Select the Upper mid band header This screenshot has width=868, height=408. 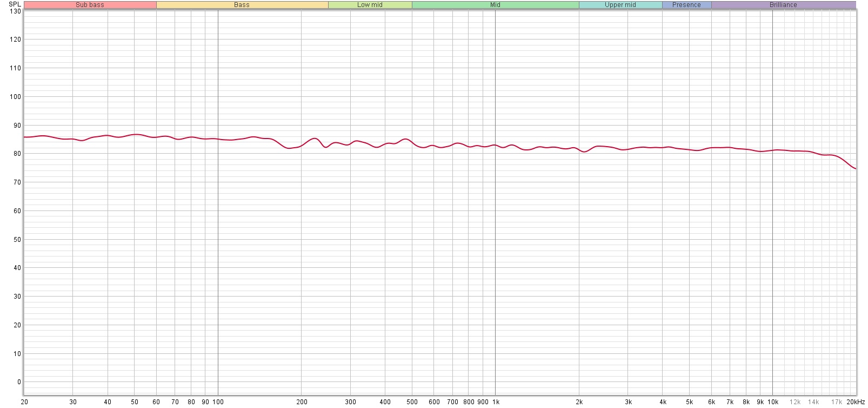620,5
